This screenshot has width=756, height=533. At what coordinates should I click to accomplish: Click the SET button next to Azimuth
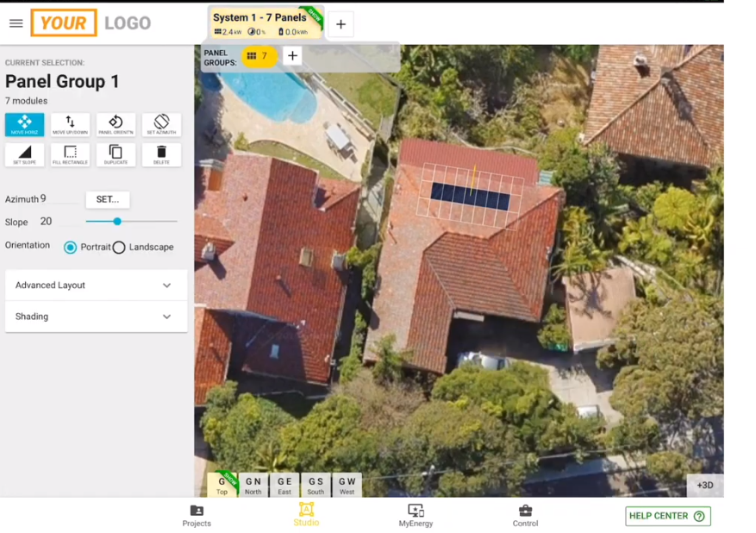coord(107,199)
